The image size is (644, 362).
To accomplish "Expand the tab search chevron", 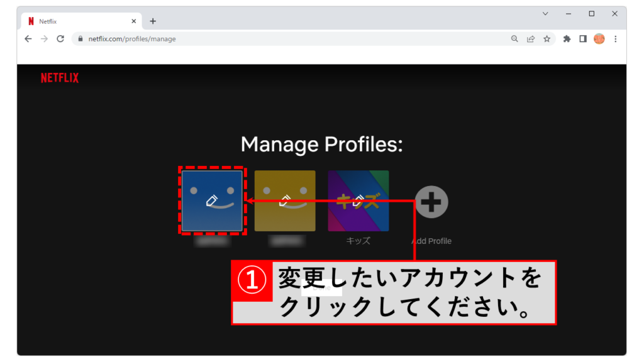I will 545,14.
